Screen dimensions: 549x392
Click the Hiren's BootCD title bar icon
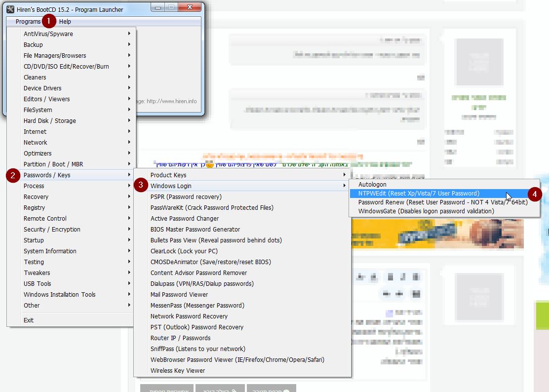(10, 9)
